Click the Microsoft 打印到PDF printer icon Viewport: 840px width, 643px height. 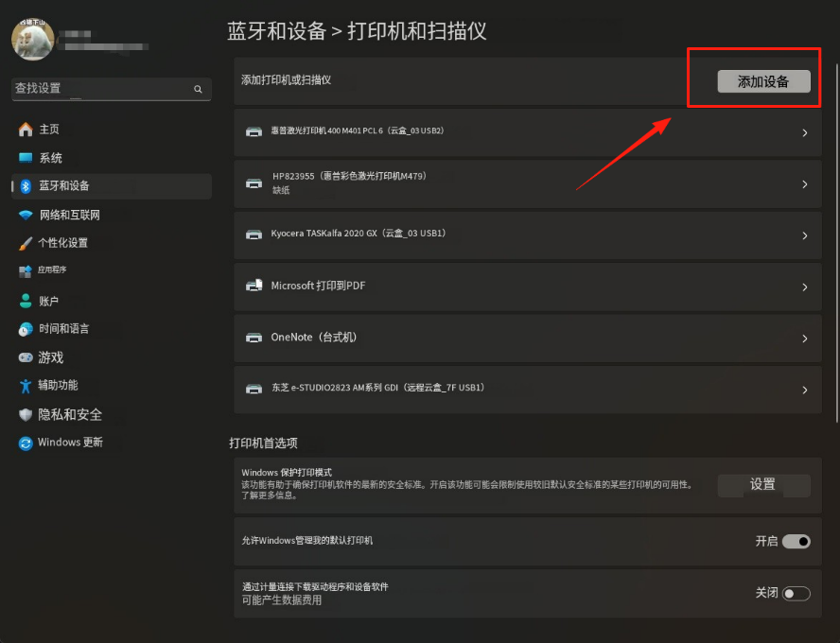[254, 286]
